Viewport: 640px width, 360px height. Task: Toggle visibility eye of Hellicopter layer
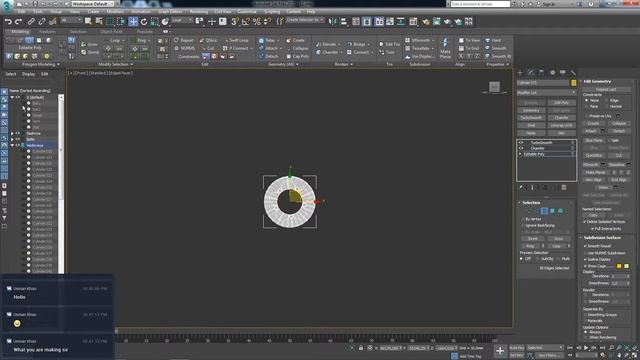pyautogui.click(x=18, y=145)
